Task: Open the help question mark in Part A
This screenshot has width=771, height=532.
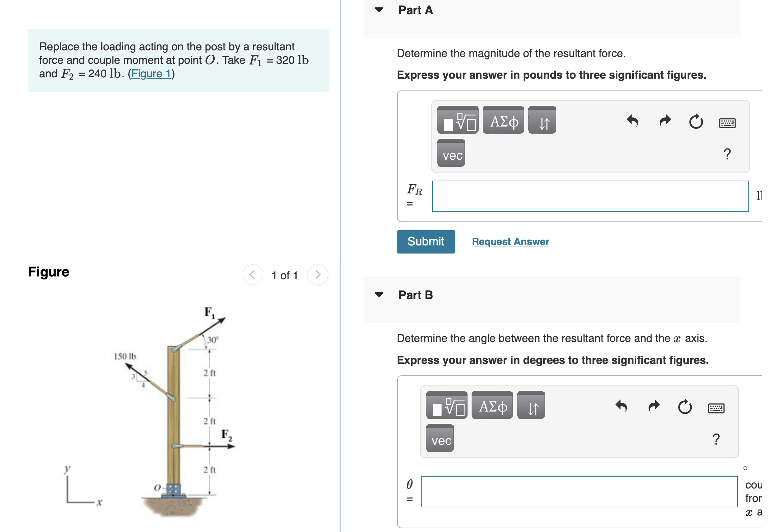Action: pyautogui.click(x=727, y=154)
